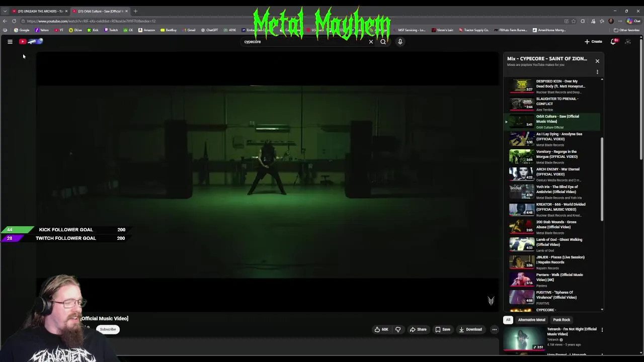Close the UNLEASH THE ARCHERS tab
The image size is (644, 362).
66,11
